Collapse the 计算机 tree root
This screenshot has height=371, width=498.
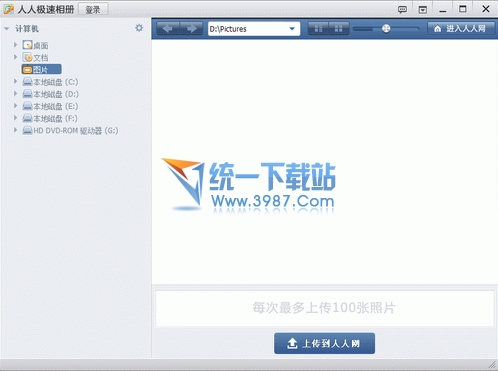(7, 29)
